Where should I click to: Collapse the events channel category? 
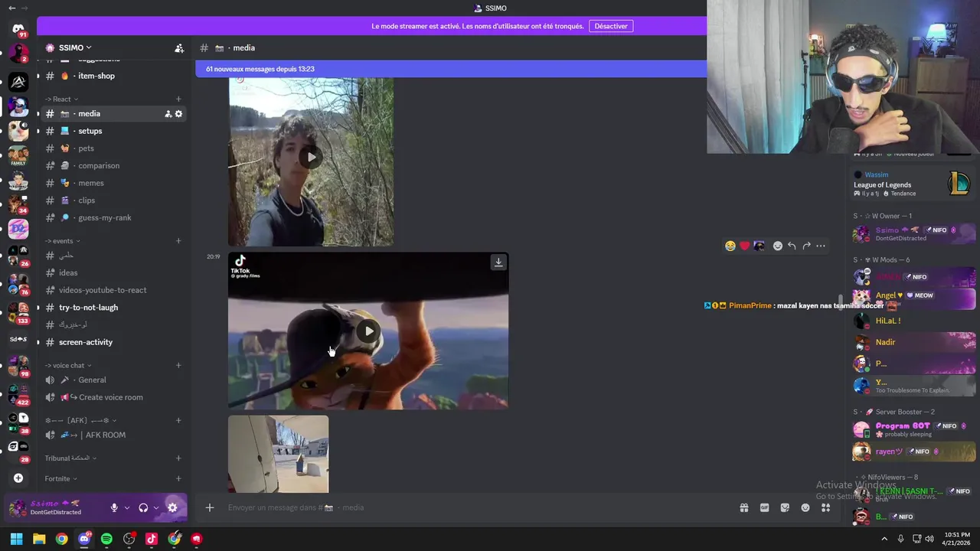click(63, 241)
